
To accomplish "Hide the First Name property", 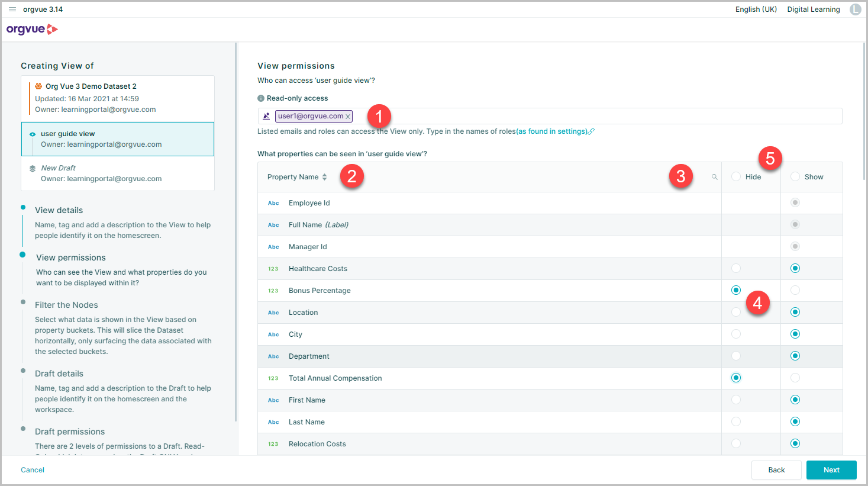I will click(736, 400).
